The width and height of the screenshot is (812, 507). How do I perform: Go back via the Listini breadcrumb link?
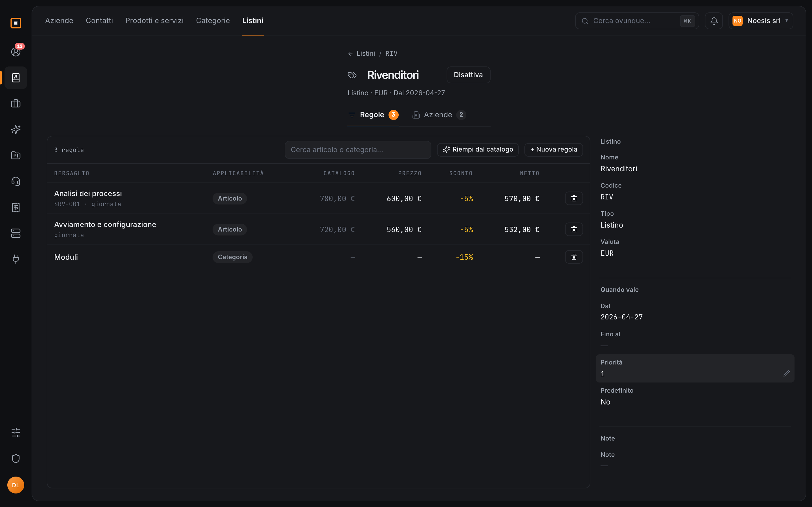(365, 54)
